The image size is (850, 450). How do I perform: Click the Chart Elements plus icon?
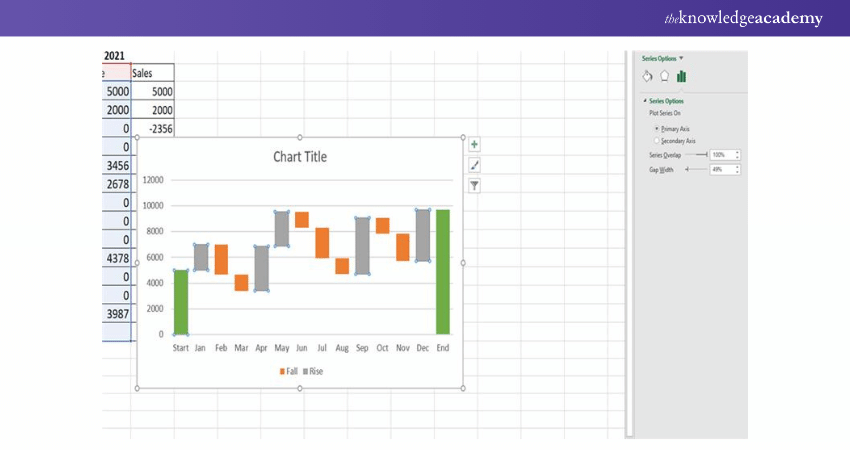(x=474, y=145)
